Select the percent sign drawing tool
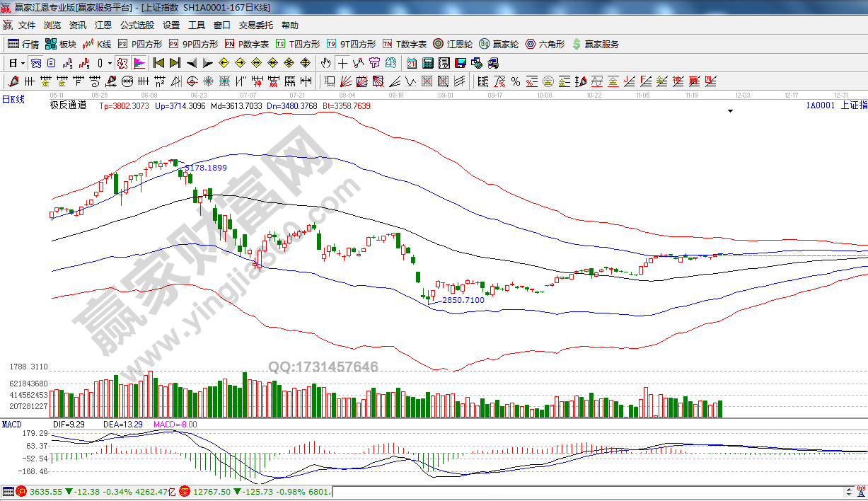Image resolution: width=868 pixels, height=501 pixels. click(515, 81)
